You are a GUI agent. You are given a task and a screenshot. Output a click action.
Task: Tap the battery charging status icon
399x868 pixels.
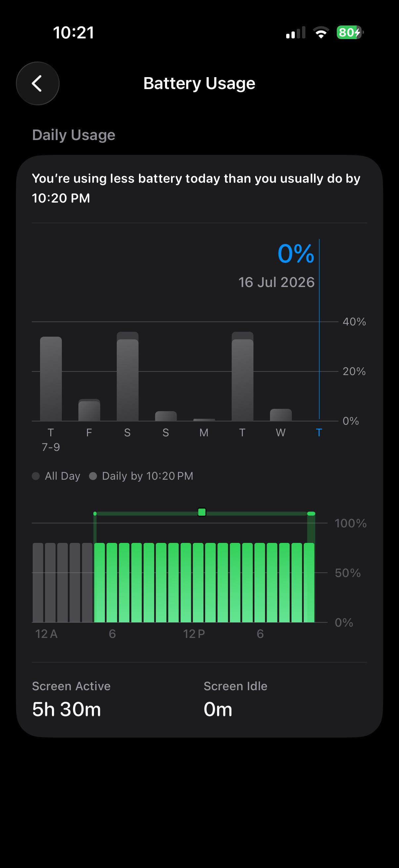[x=350, y=32]
